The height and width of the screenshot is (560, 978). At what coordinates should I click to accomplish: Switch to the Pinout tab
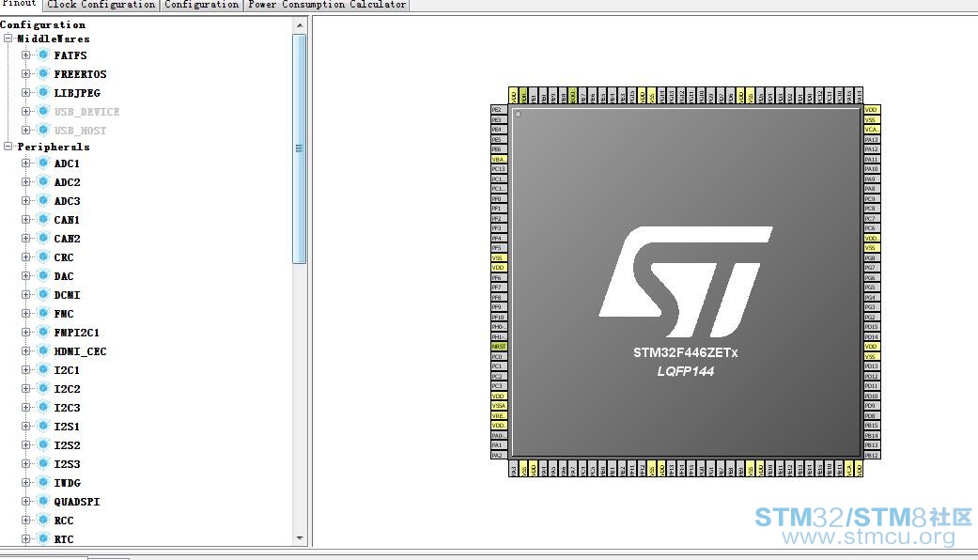point(20,5)
